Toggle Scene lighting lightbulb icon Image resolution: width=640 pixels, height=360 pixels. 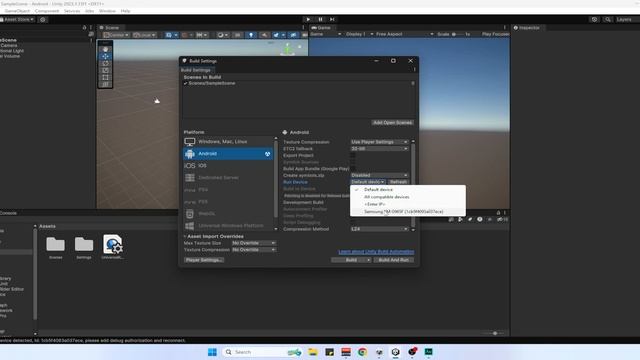(251, 35)
